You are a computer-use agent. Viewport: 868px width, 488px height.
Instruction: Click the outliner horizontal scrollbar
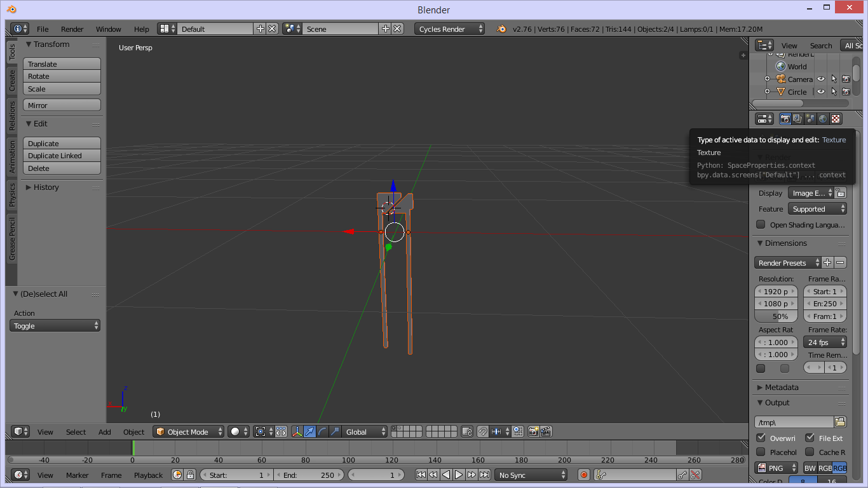coord(778,103)
